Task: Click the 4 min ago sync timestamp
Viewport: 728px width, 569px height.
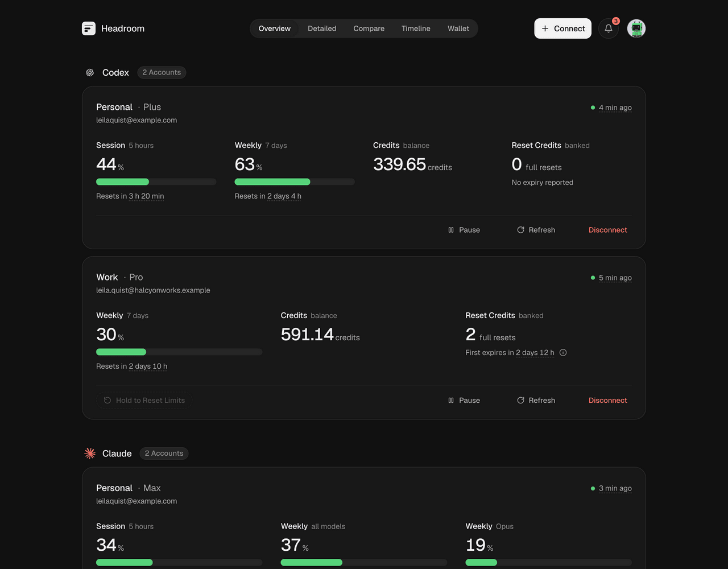Action: point(615,108)
